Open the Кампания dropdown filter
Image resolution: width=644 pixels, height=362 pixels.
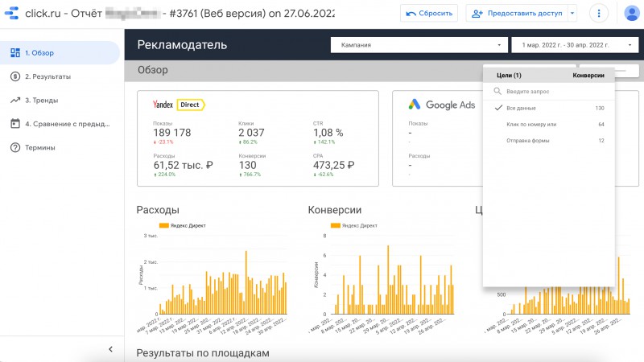pyautogui.click(x=419, y=45)
